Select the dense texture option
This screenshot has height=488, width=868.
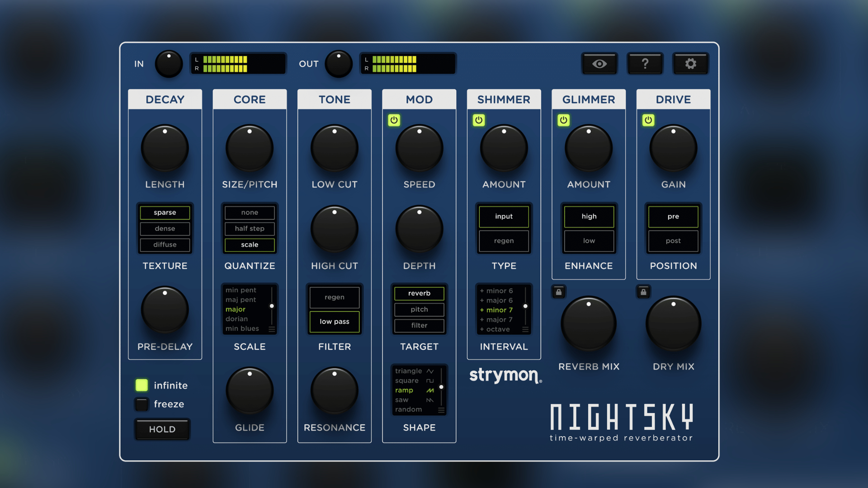(x=165, y=229)
